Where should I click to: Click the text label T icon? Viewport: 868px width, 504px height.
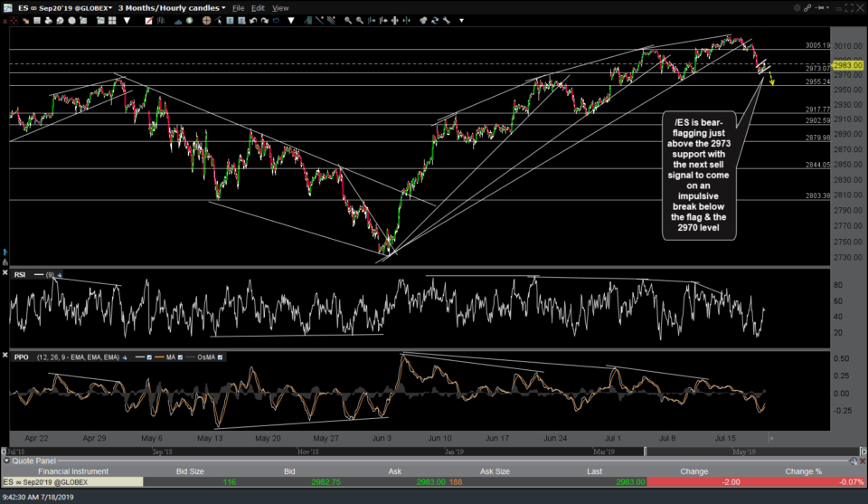click(x=230, y=21)
